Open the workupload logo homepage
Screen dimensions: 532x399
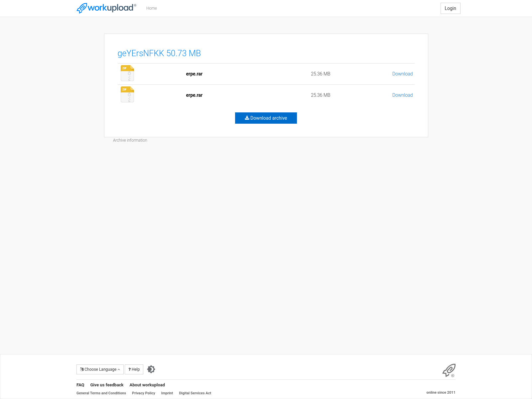pos(106,8)
